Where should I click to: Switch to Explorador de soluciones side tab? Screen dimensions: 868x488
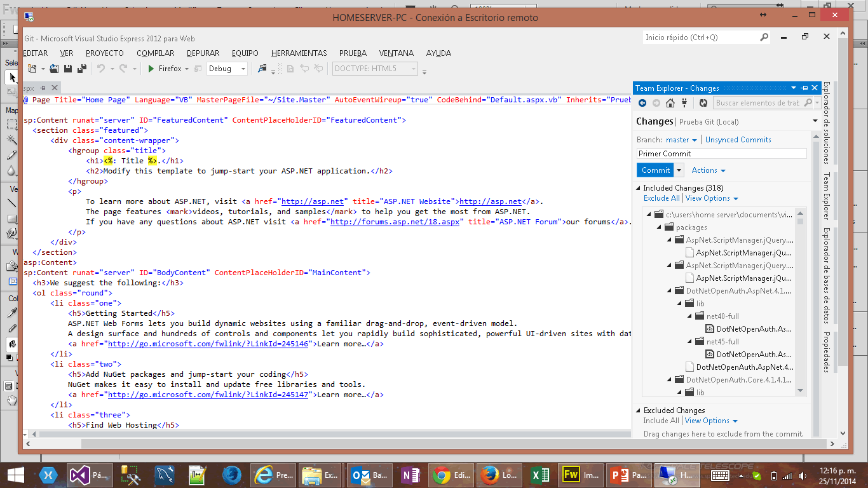pyautogui.click(x=826, y=122)
